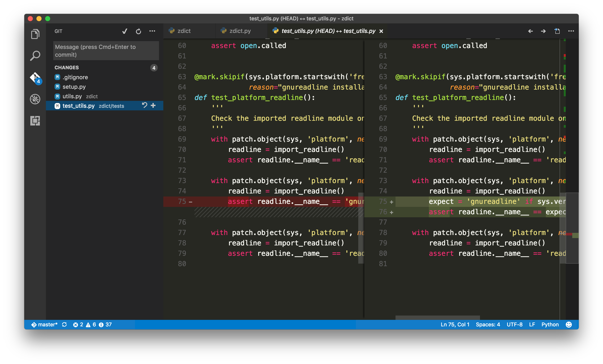
Task: Open the Extensions view icon
Action: click(x=35, y=121)
